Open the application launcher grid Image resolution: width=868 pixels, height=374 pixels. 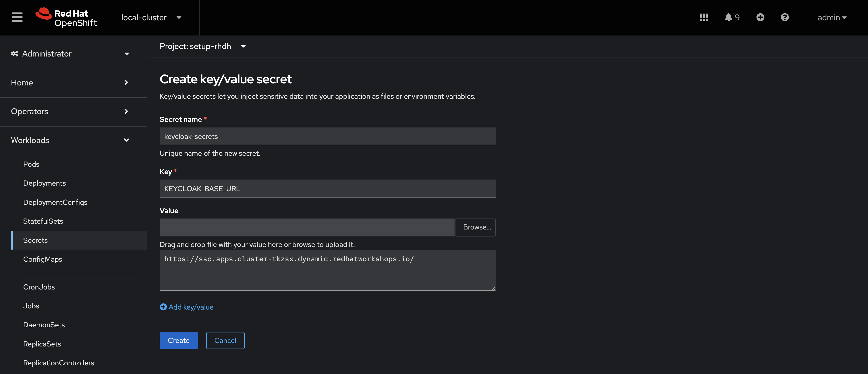[x=704, y=17]
